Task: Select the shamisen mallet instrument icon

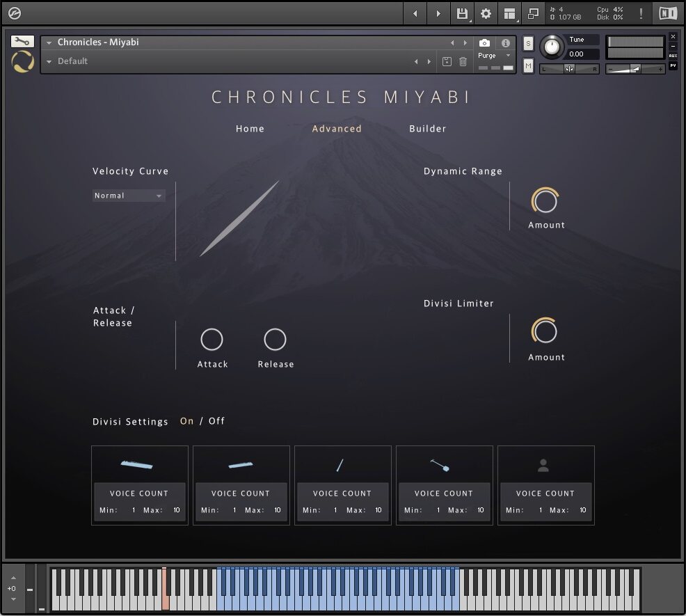Action: (x=440, y=465)
